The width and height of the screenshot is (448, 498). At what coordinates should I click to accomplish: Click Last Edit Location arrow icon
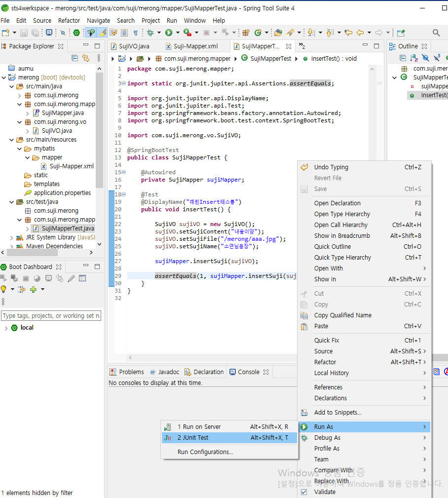coord(348,33)
